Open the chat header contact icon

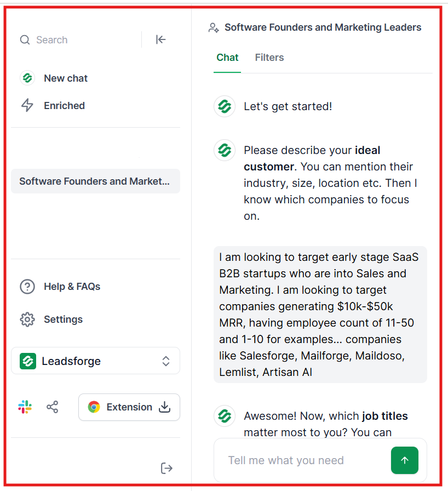(x=213, y=27)
